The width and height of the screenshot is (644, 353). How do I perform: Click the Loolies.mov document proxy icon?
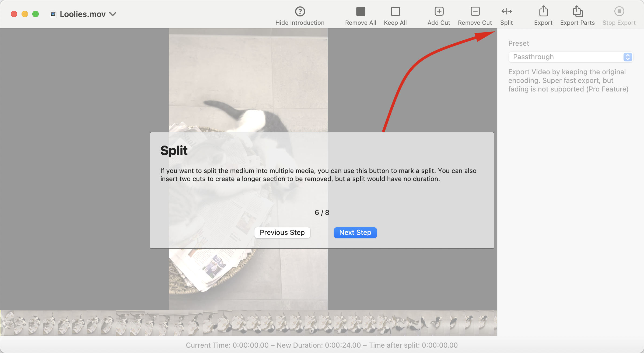53,14
